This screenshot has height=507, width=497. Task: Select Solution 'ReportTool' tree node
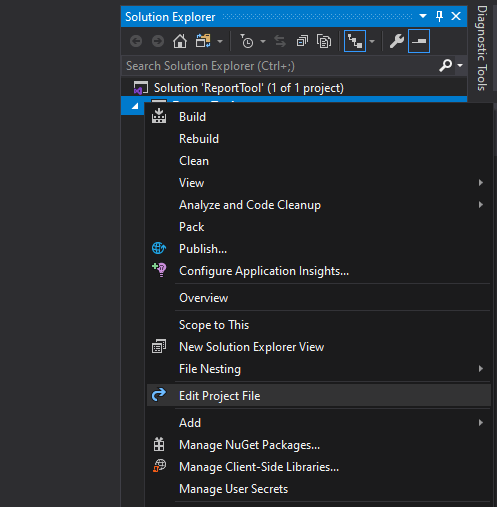(249, 88)
